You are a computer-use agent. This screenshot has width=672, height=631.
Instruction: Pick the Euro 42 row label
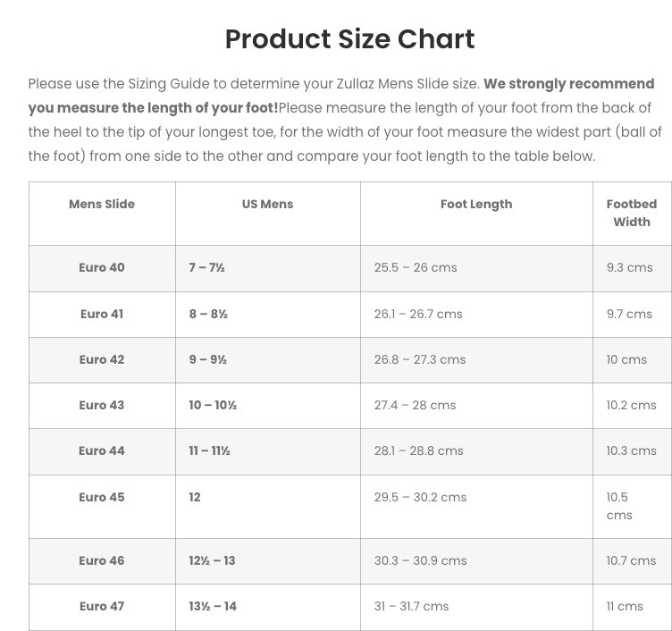coord(102,360)
